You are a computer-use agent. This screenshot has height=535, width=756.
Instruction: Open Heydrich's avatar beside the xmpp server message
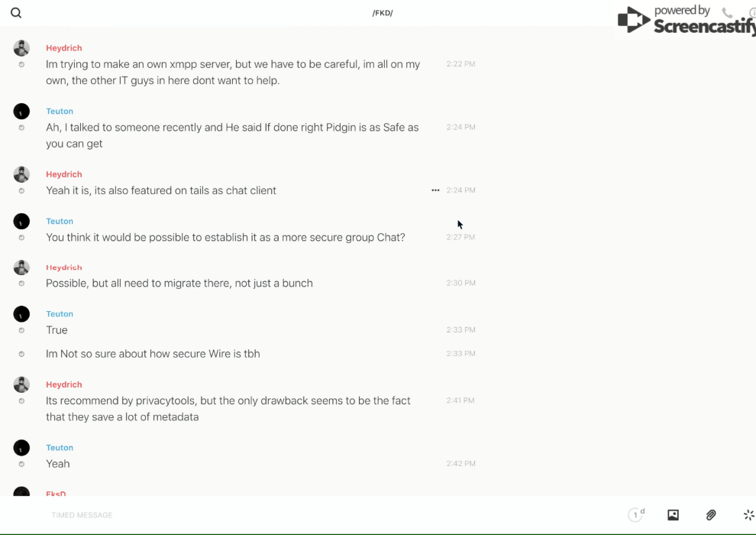tap(21, 48)
